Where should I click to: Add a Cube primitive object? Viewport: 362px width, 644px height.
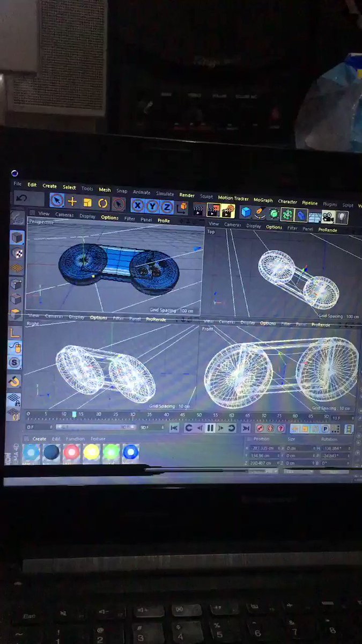(x=246, y=211)
